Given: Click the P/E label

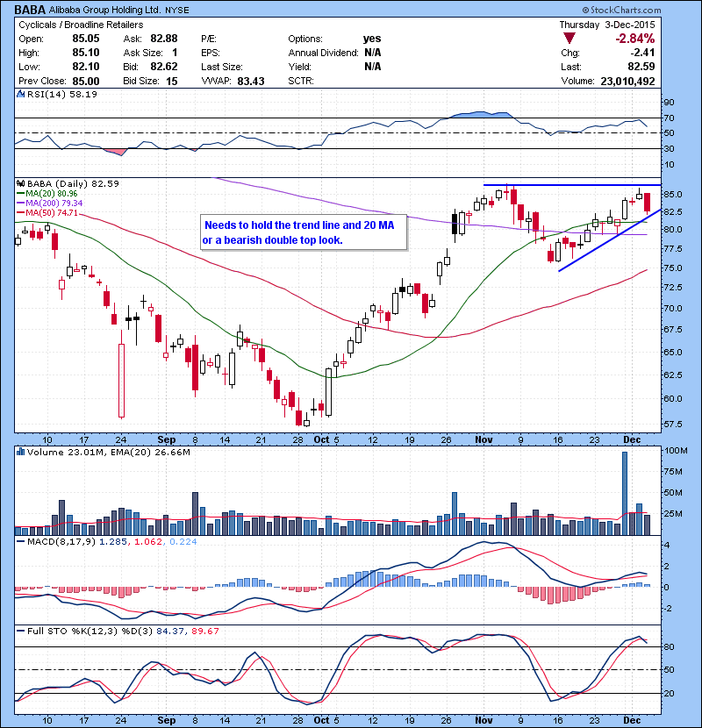Looking at the screenshot, I should point(209,39).
